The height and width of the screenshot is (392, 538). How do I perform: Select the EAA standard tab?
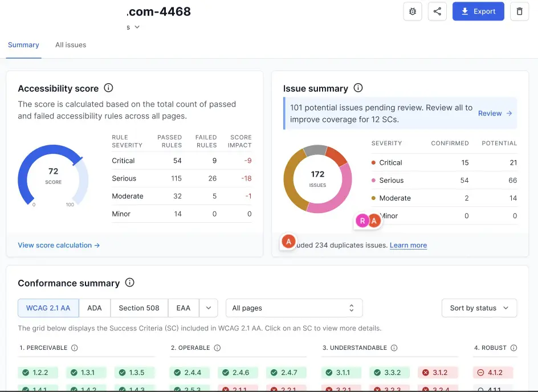pos(183,308)
